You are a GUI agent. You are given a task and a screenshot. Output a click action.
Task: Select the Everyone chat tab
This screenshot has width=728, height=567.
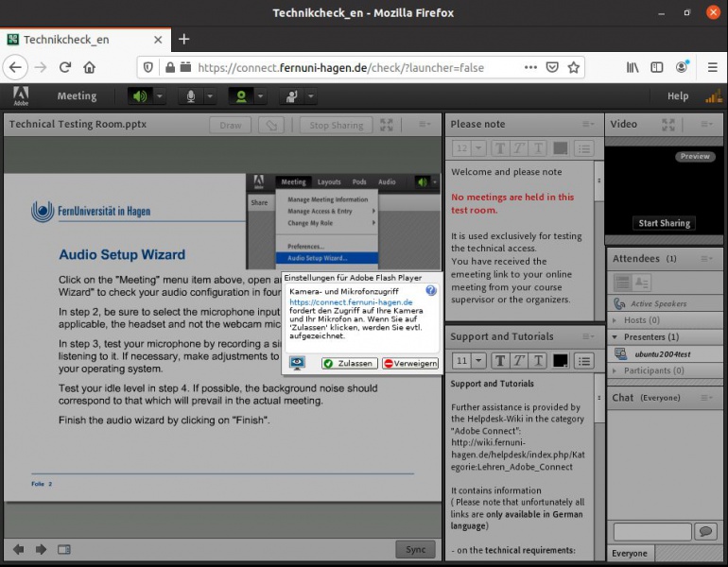[x=630, y=553]
